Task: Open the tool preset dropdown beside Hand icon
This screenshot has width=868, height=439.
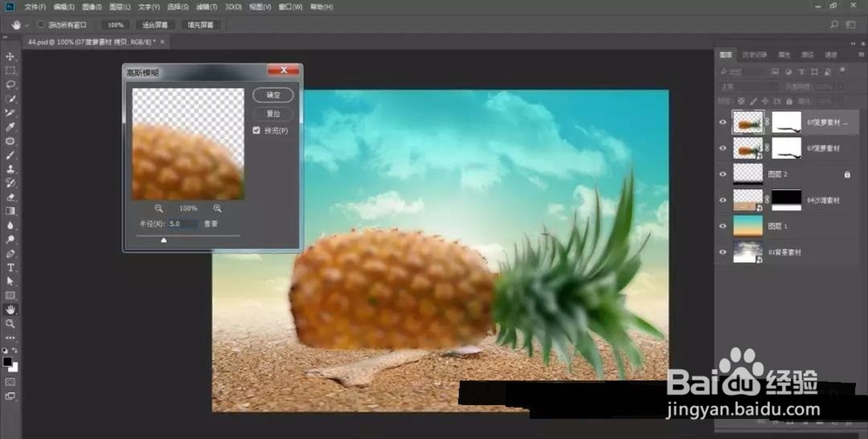Action: pos(27,25)
